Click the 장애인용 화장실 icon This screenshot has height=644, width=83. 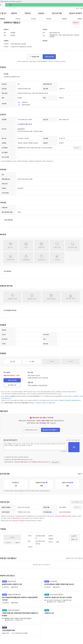51,297
